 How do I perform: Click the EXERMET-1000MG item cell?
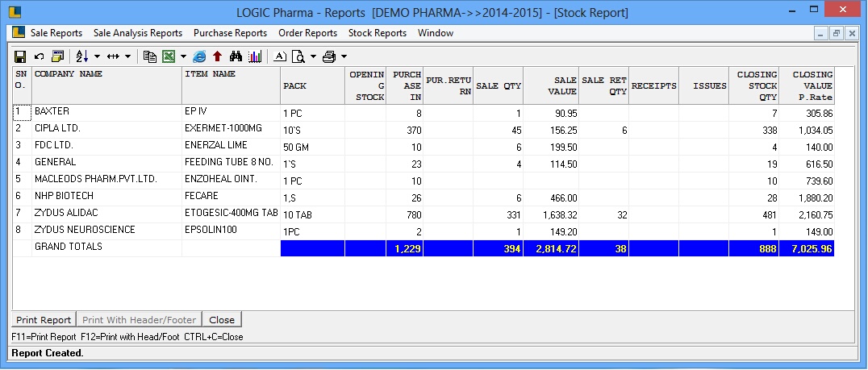(x=232, y=130)
